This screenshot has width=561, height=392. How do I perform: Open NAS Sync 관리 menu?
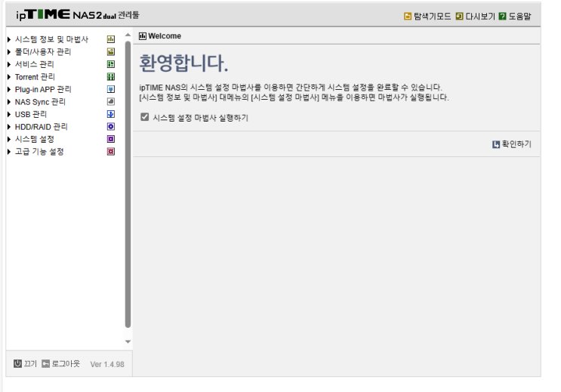tap(40, 102)
